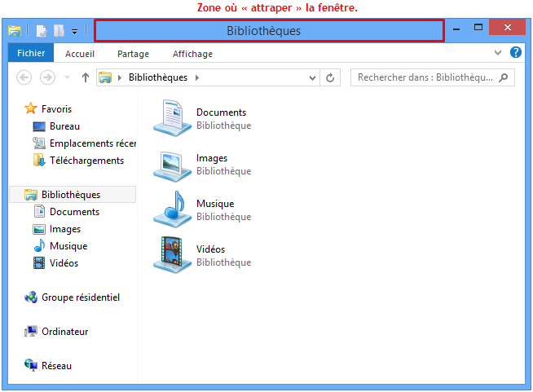Image resolution: width=533 pixels, height=392 pixels.
Task: Click the Rechercher dans Bibliothèques search field
Action: point(433,77)
